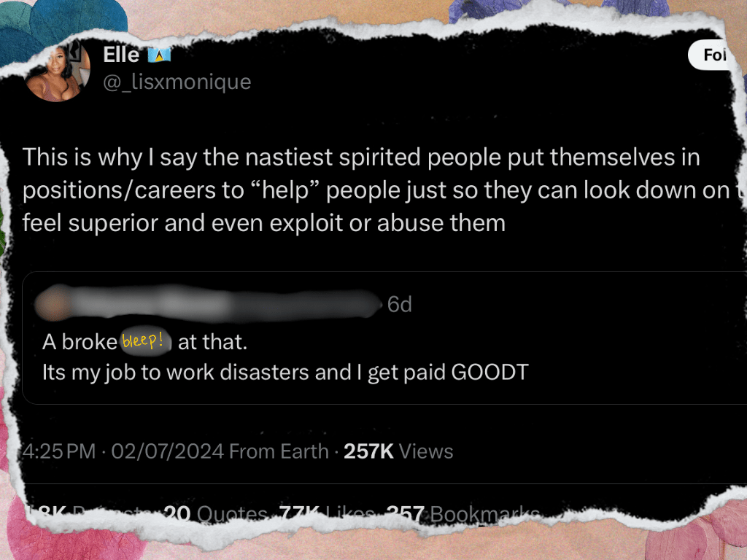The image size is (747, 560).
Task: Click the 4:25 PM post time
Action: coord(59,451)
